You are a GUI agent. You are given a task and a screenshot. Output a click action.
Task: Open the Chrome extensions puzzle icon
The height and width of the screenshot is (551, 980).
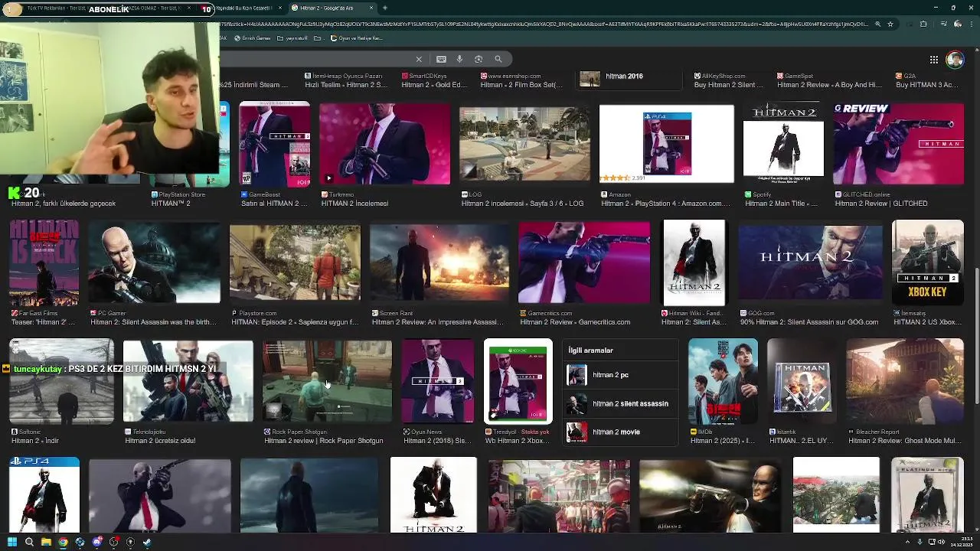coord(923,24)
